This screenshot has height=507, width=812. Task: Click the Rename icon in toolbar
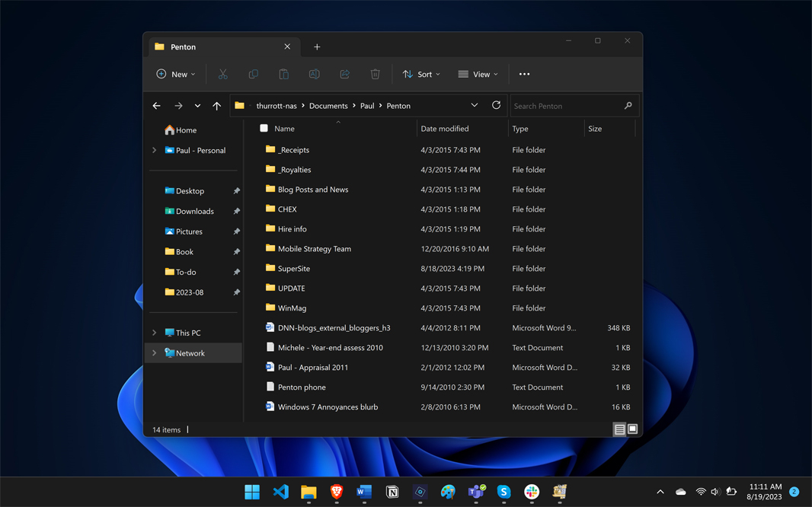pos(314,74)
